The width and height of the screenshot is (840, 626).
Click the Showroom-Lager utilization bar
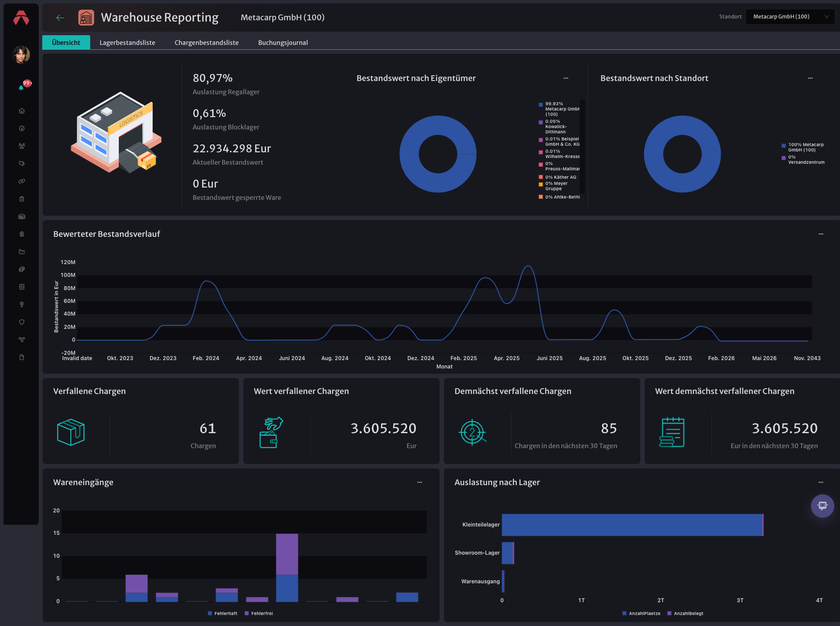(508, 553)
